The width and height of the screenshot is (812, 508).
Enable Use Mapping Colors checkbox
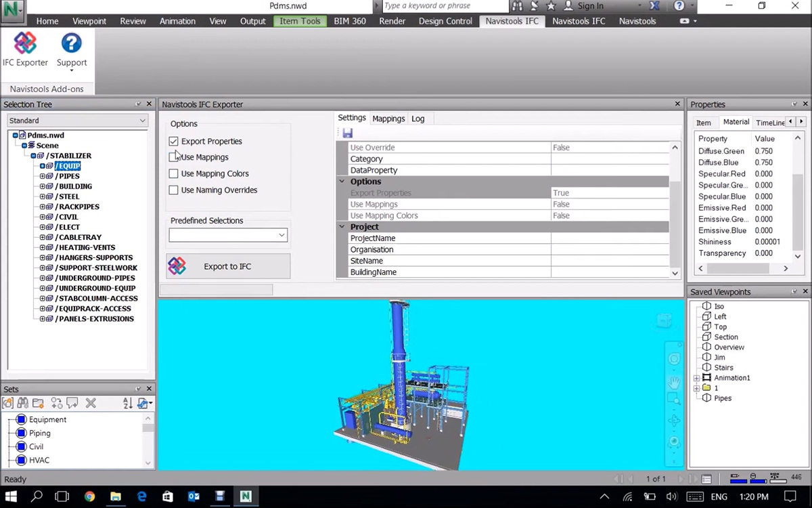tap(174, 173)
